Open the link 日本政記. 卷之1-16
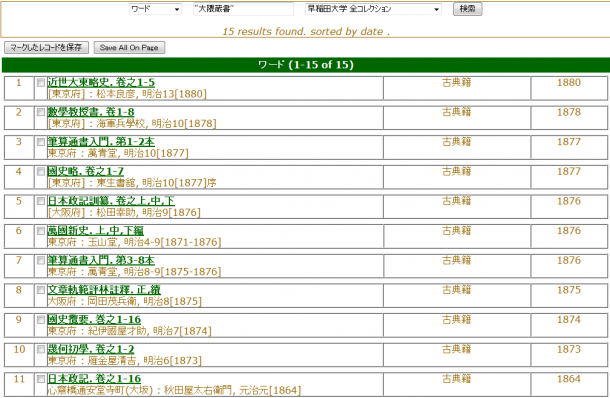The width and height of the screenshot is (610, 398). (x=94, y=379)
